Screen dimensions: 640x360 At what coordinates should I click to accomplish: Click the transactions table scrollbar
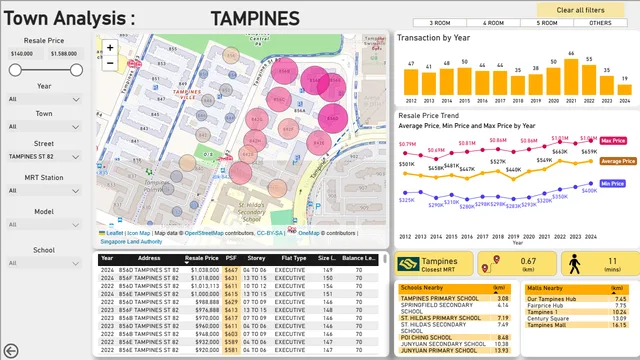pyautogui.click(x=384, y=259)
